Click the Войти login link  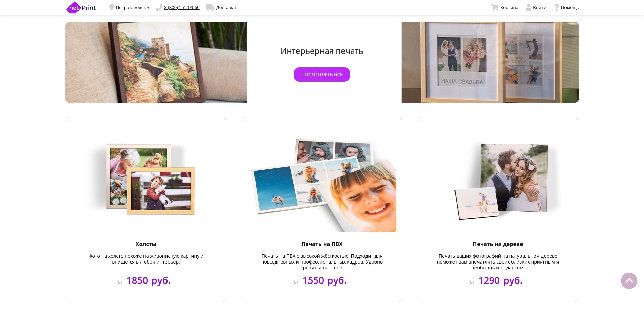[539, 7]
